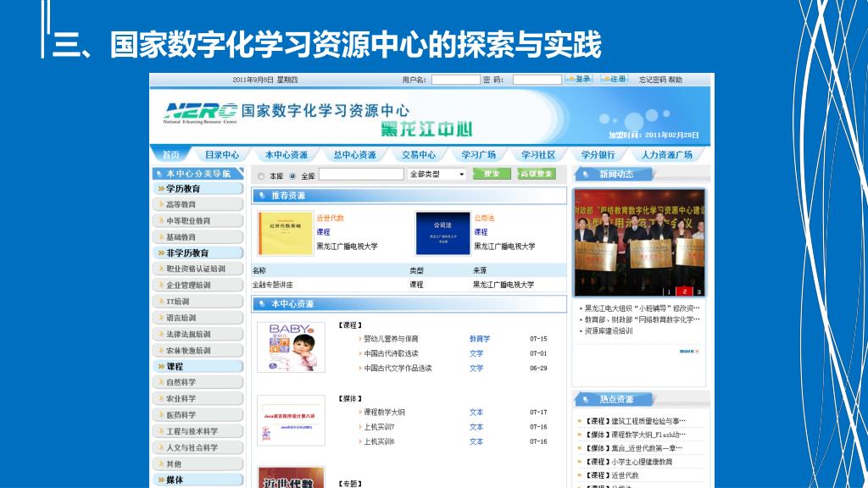The width and height of the screenshot is (868, 488).
Task: Open the 全部类型 dropdown
Action: pos(437,175)
